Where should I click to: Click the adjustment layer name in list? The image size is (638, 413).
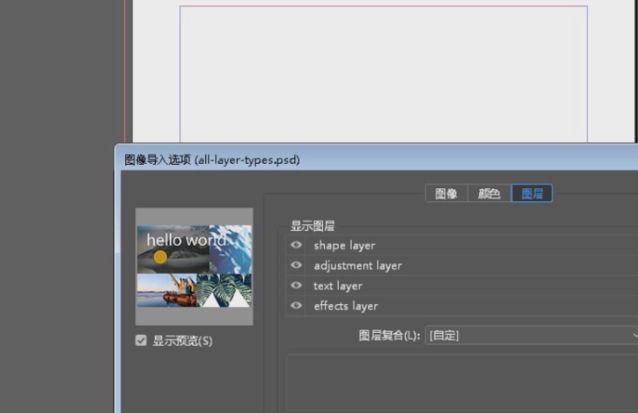(x=357, y=266)
